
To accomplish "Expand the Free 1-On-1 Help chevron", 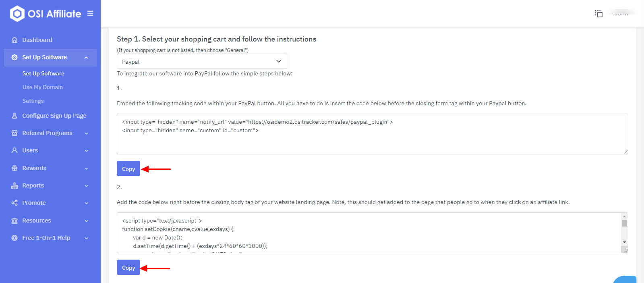I will tap(86, 238).
